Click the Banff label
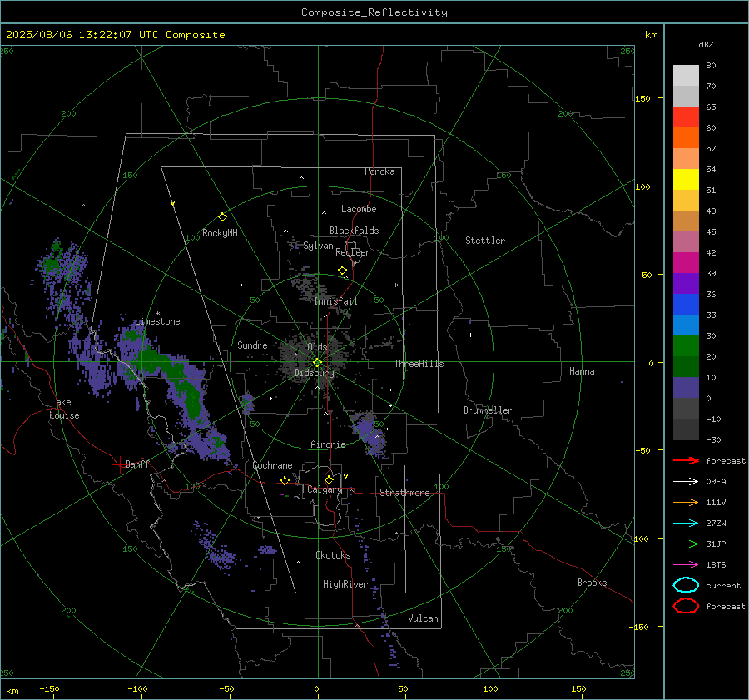749x700 pixels. (x=137, y=464)
